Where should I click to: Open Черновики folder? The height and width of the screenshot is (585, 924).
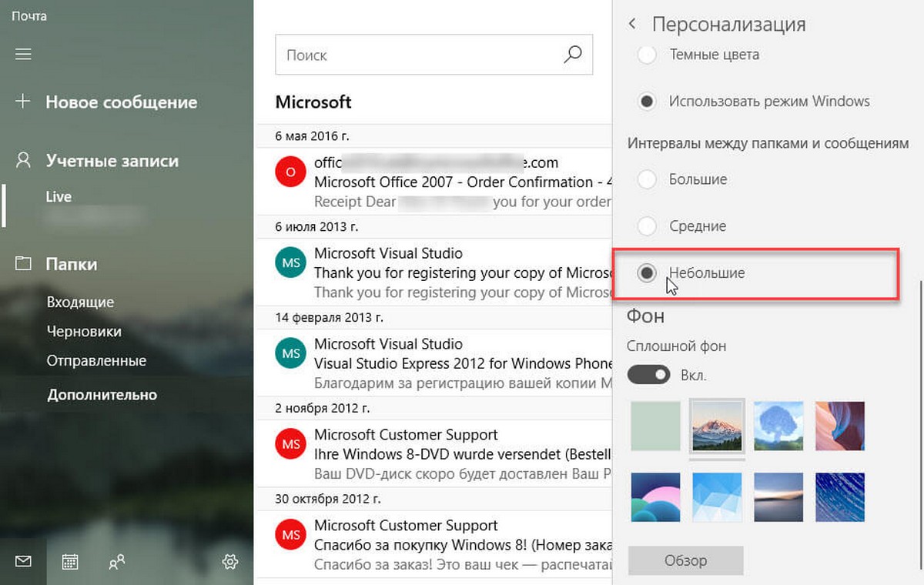point(84,332)
